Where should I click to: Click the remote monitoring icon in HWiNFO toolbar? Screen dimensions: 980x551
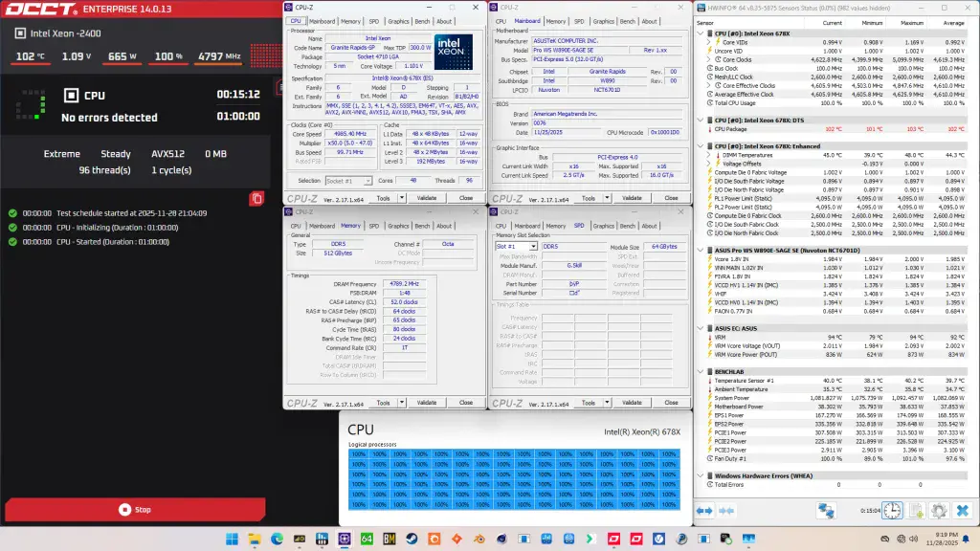click(x=826, y=510)
